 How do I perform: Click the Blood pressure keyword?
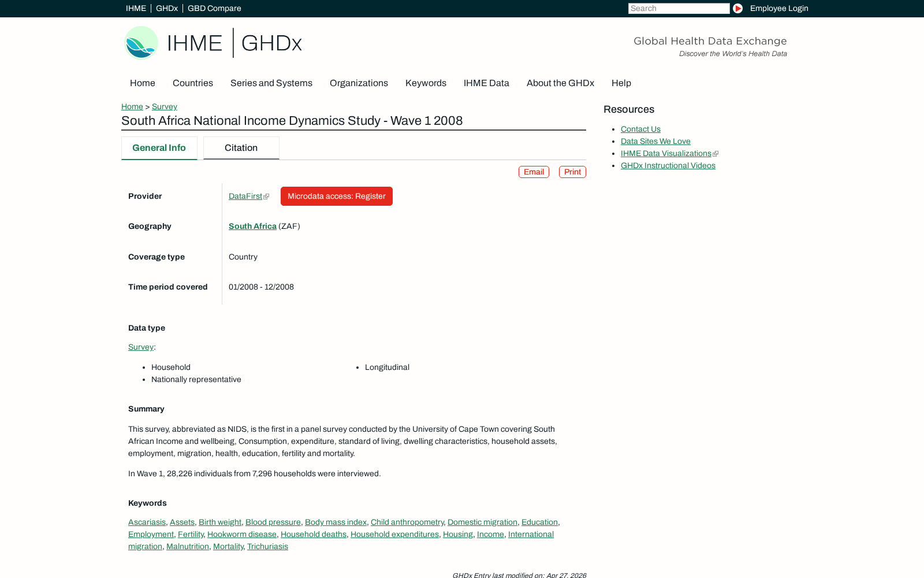point(273,523)
